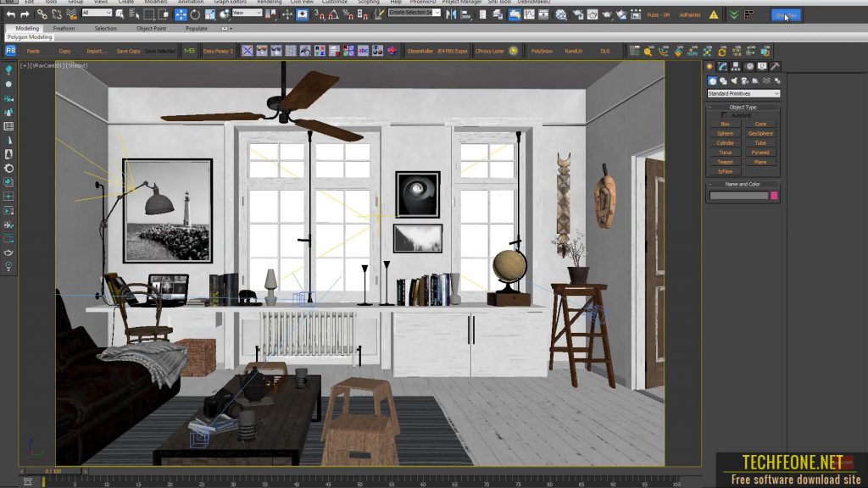Click the Teapot primitive button
868x488 pixels.
725,162
